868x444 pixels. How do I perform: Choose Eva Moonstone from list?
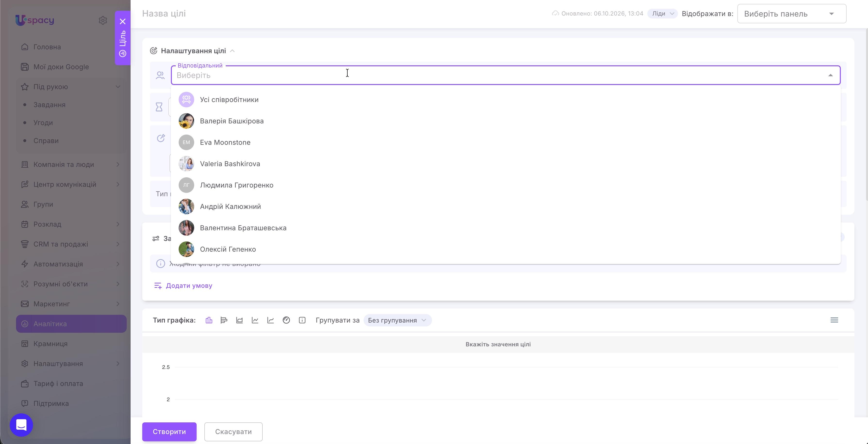click(x=505, y=142)
